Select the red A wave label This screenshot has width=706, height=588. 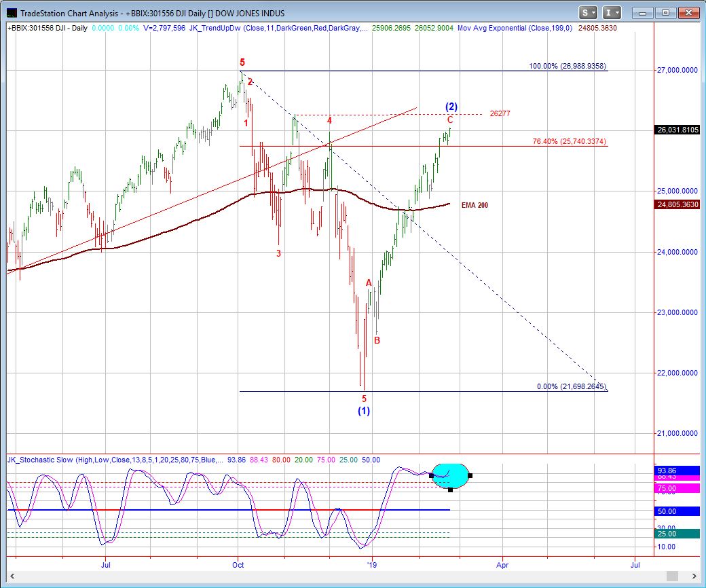369,282
